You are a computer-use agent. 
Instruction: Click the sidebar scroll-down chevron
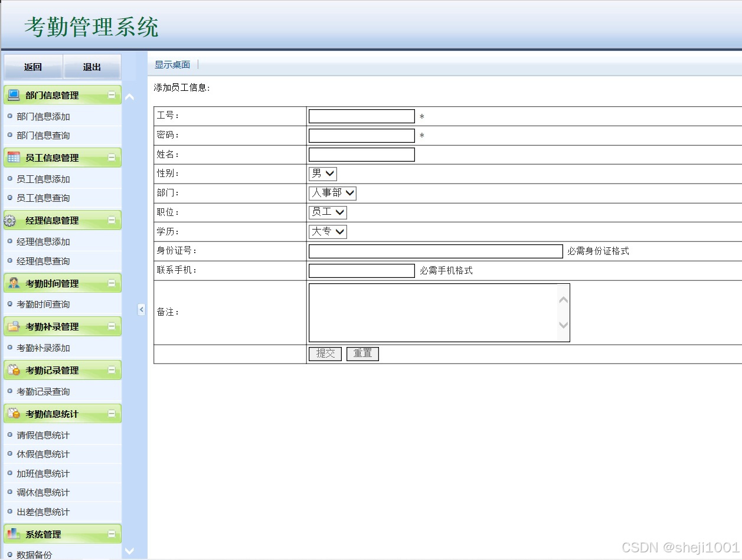[130, 551]
